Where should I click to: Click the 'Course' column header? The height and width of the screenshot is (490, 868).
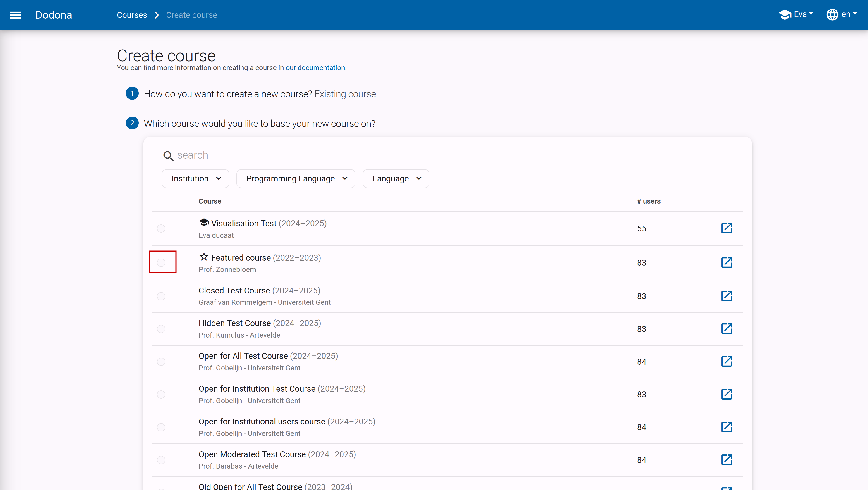pyautogui.click(x=210, y=201)
